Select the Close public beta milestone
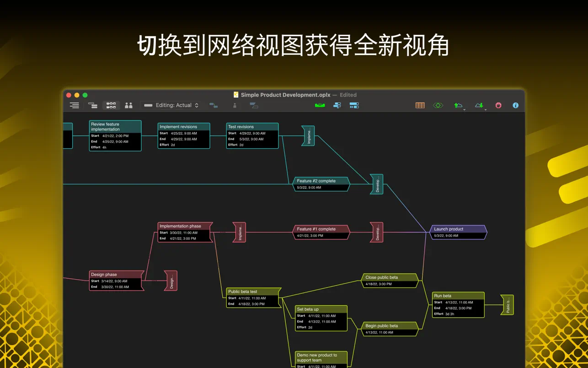The width and height of the screenshot is (588, 368). coord(390,281)
